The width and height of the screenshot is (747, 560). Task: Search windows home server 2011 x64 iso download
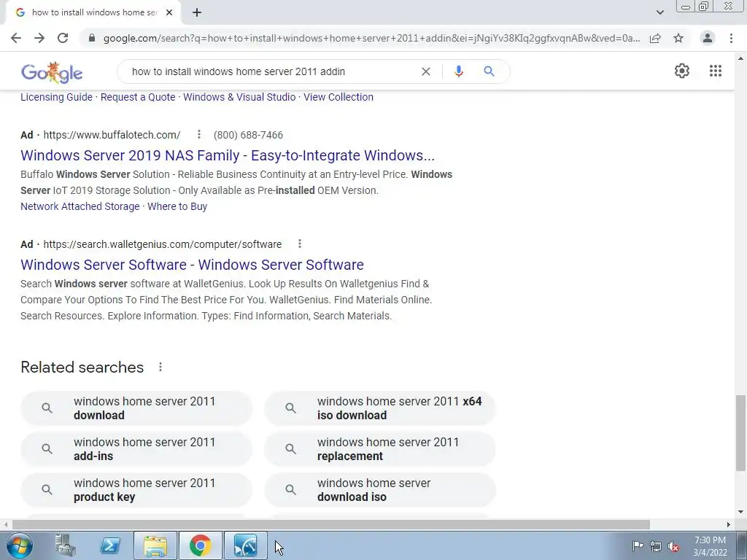pos(380,408)
